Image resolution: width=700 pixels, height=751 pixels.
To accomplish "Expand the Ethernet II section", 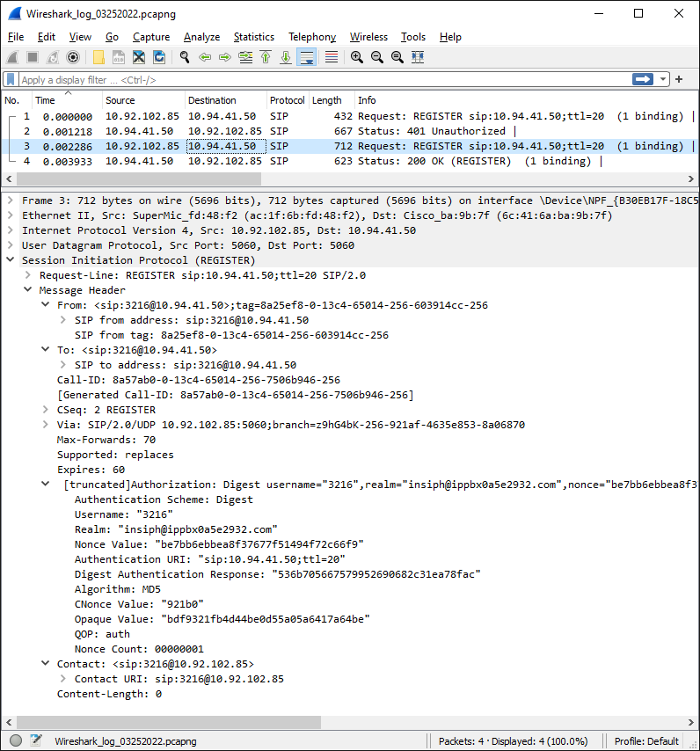I will pyautogui.click(x=10, y=215).
